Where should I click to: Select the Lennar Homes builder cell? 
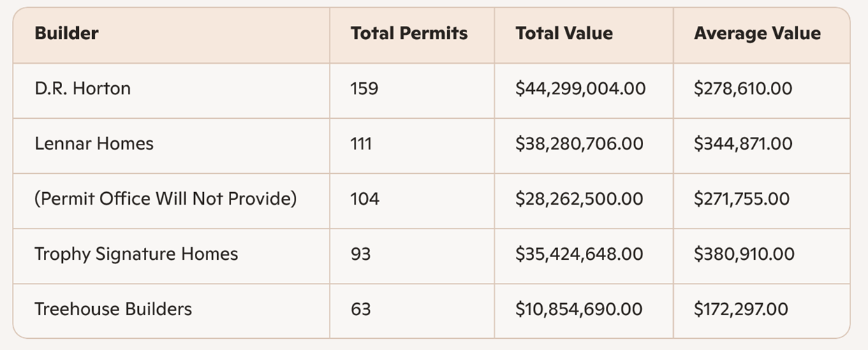click(94, 144)
